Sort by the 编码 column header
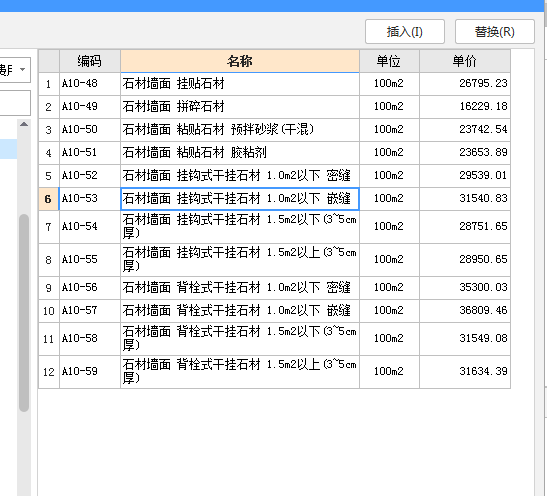 [90, 61]
